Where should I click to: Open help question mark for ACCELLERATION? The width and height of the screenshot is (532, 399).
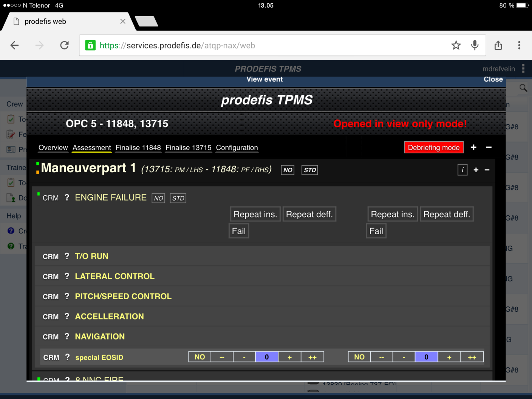tap(67, 316)
